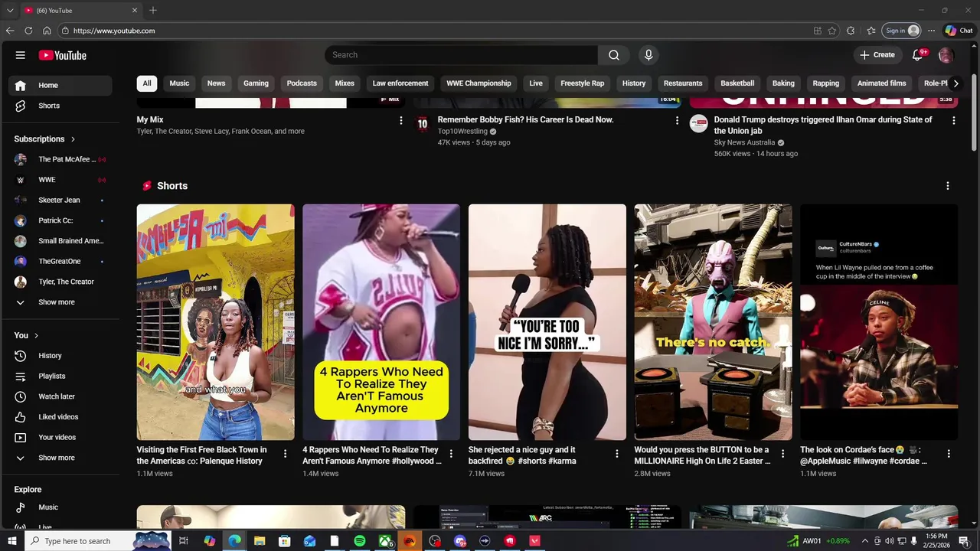This screenshot has width=980, height=551.
Task: Open options for Donald Trump video
Action: click(953, 120)
